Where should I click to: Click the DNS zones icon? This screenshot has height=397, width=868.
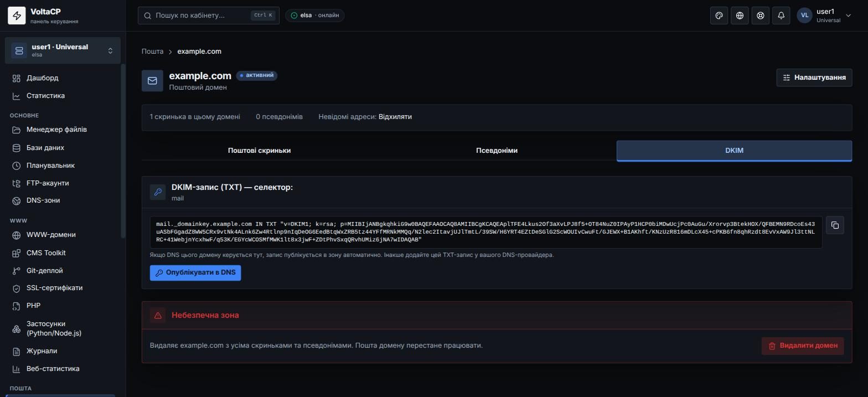(17, 200)
